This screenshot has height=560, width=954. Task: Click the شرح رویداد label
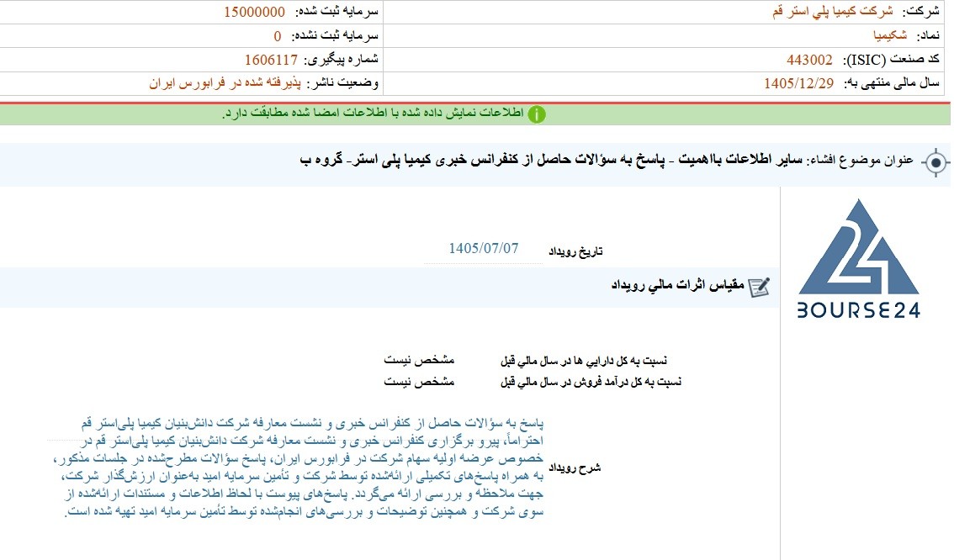point(575,468)
